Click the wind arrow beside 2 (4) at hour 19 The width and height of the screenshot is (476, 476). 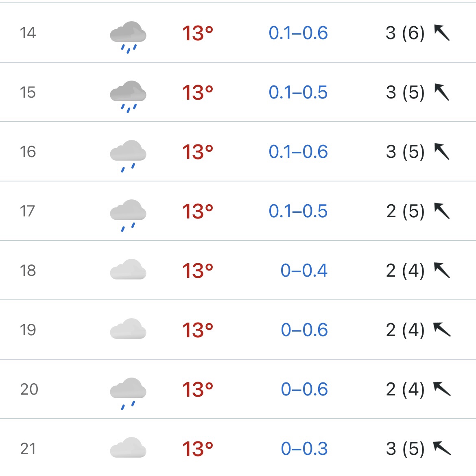(442, 330)
